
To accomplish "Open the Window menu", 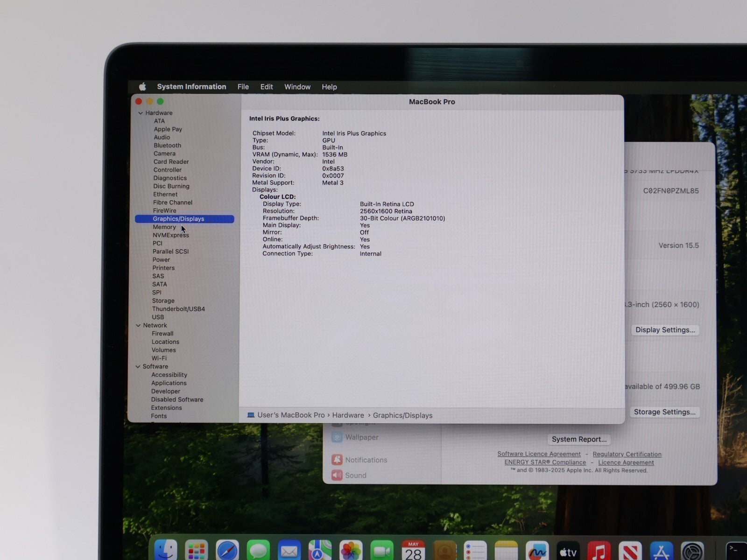I will 297,87.
